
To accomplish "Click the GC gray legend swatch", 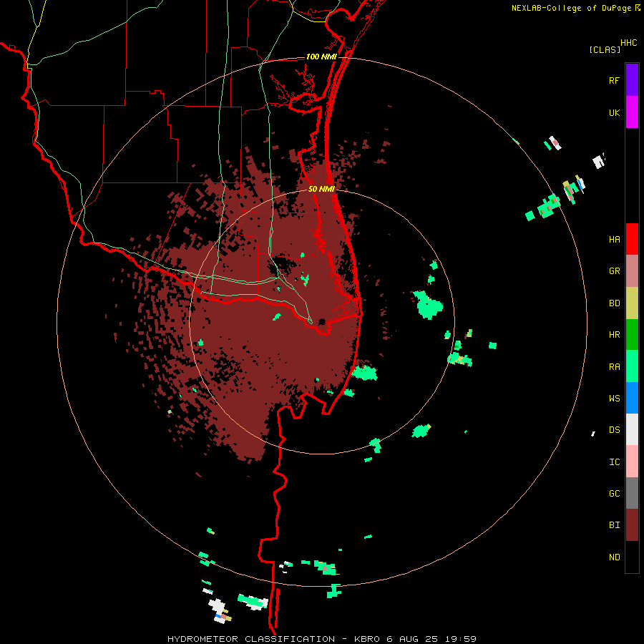I will pos(632,493).
